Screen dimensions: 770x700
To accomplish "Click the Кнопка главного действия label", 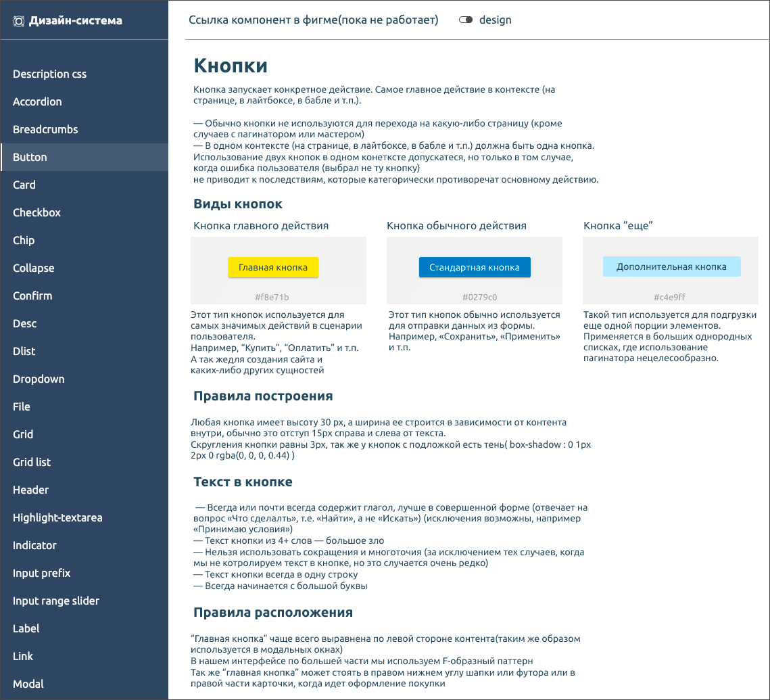I will click(261, 226).
